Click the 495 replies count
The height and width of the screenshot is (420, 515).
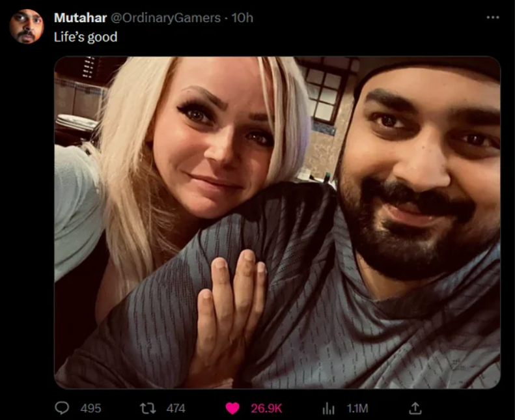[x=90, y=408]
